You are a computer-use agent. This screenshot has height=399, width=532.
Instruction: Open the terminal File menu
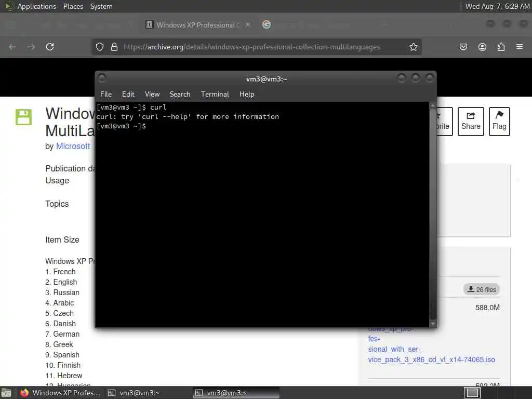[106, 95]
